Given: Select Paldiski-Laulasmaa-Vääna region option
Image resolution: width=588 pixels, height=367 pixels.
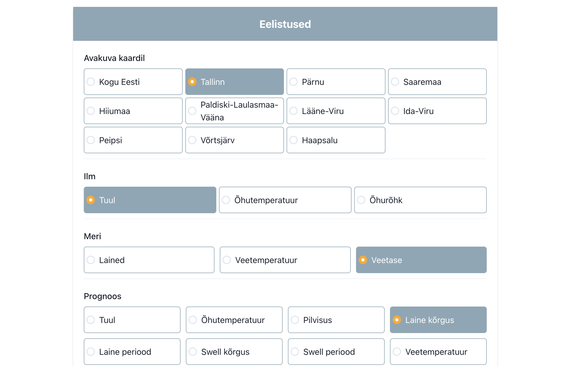Looking at the screenshot, I should [234, 111].
